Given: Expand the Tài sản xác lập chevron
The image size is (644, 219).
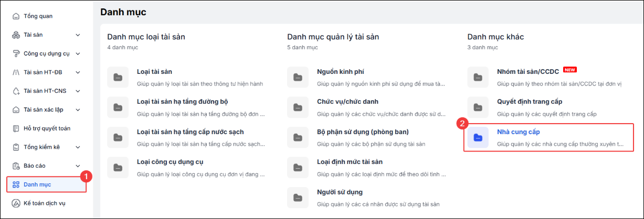Looking at the screenshot, I should pos(78,109).
